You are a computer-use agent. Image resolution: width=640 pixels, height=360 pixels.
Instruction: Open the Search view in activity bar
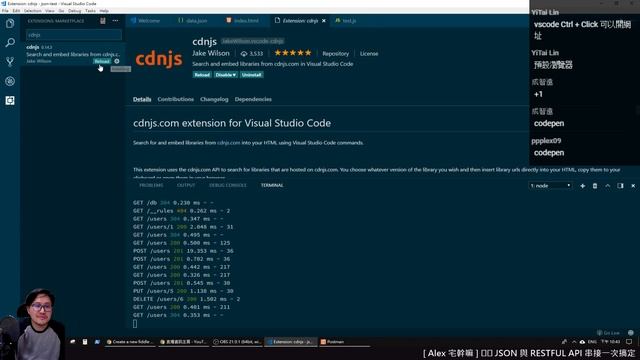(x=10, y=42)
